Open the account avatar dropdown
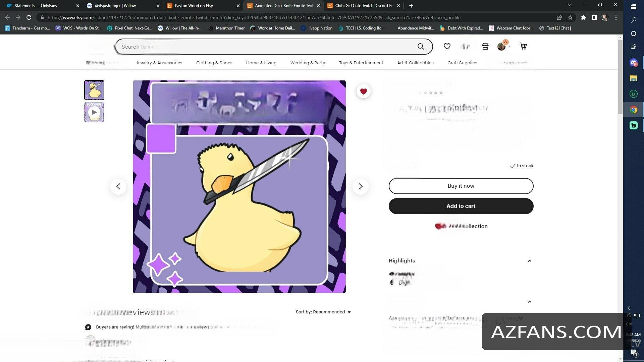The width and height of the screenshot is (644, 362). coord(504,46)
